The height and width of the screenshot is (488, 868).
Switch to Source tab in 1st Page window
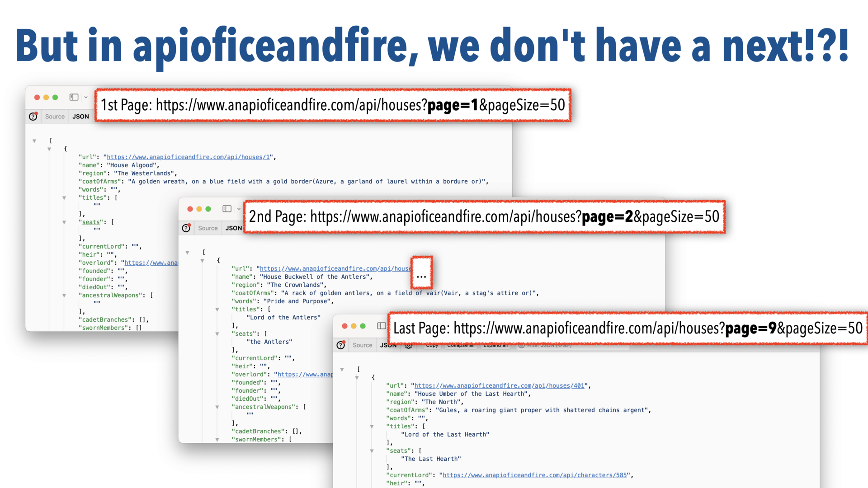(55, 117)
